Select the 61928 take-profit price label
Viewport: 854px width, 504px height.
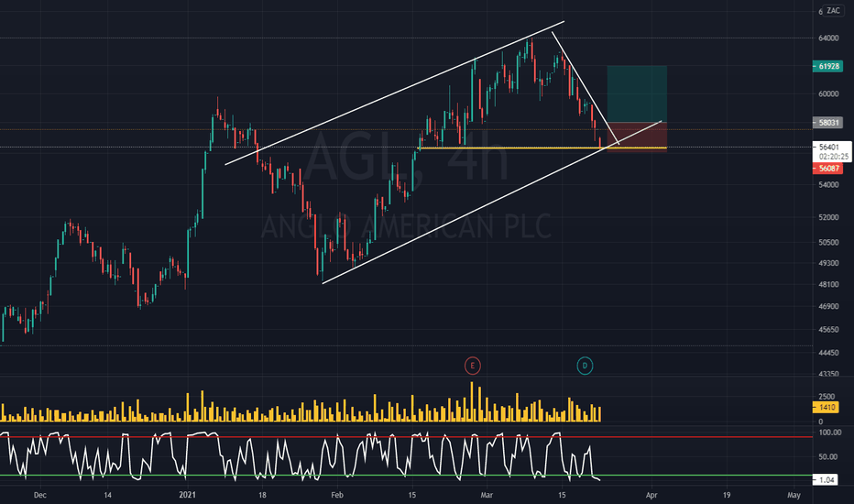tap(827, 66)
